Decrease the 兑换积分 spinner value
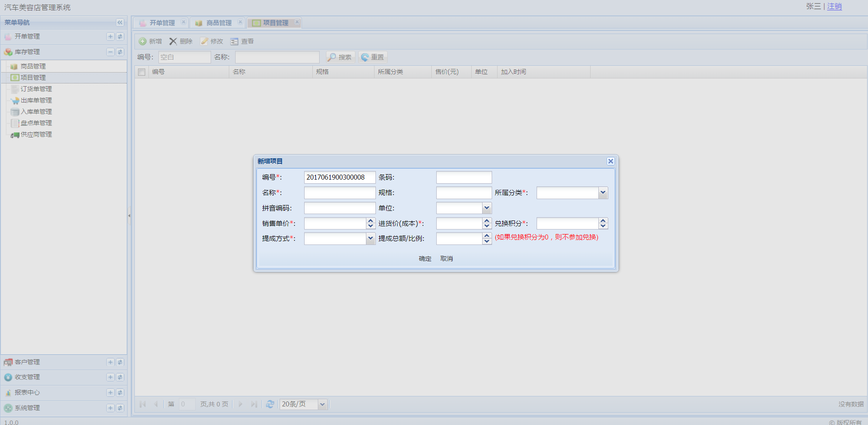The height and width of the screenshot is (425, 868). point(603,226)
